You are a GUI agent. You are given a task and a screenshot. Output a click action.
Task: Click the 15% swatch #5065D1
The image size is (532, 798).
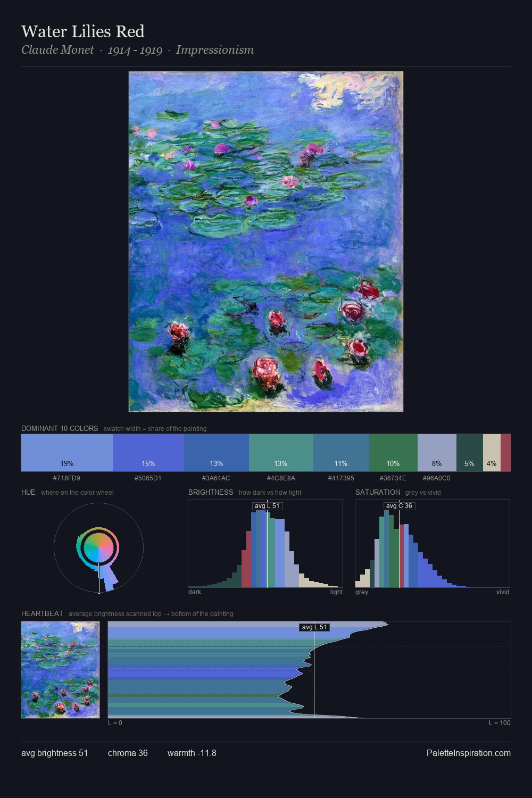pos(148,453)
